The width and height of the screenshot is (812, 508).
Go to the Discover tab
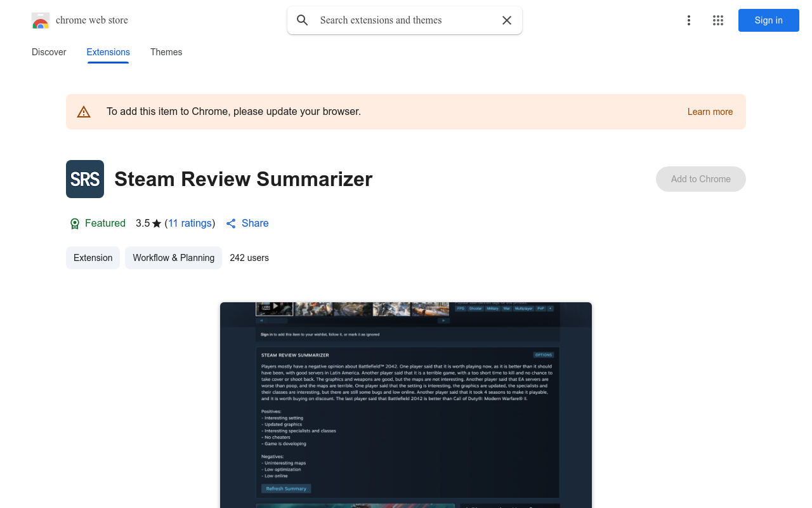click(49, 52)
